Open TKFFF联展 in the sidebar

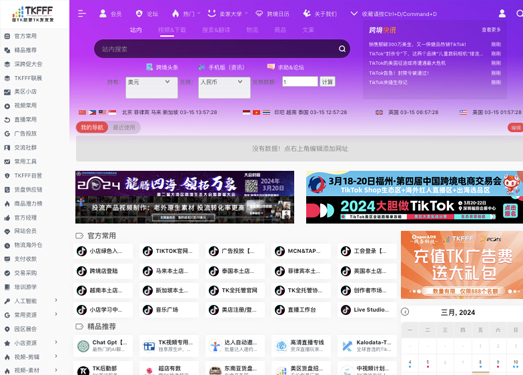click(28, 78)
